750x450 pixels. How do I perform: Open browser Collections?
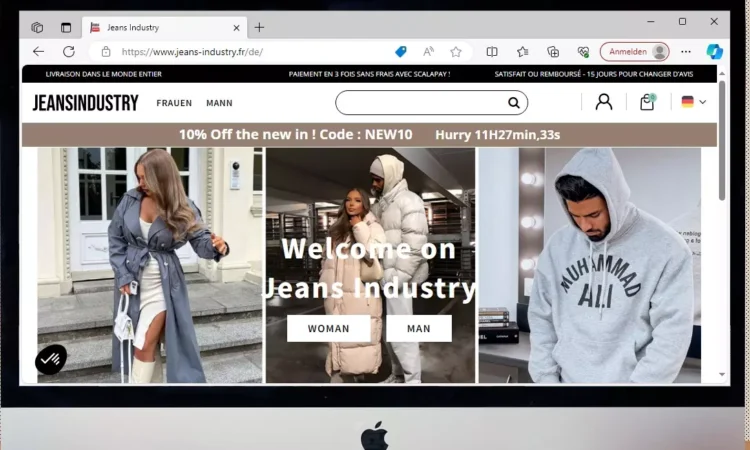(553, 52)
